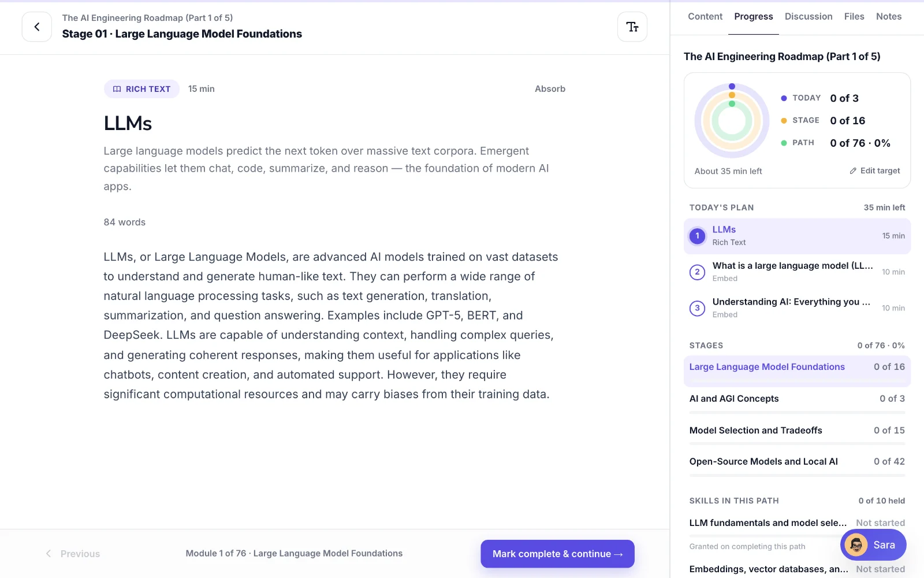
Task: Click the stage title in header
Action: (x=182, y=34)
